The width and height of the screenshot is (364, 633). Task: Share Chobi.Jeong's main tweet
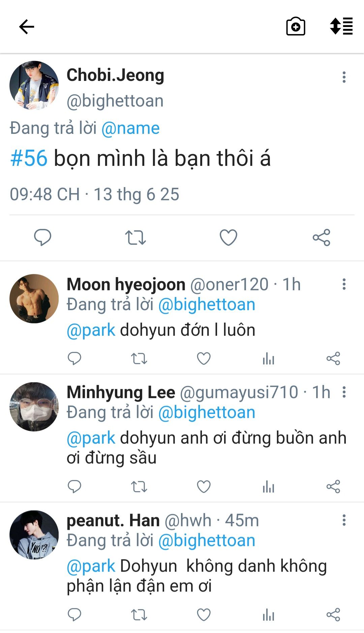[x=321, y=237]
